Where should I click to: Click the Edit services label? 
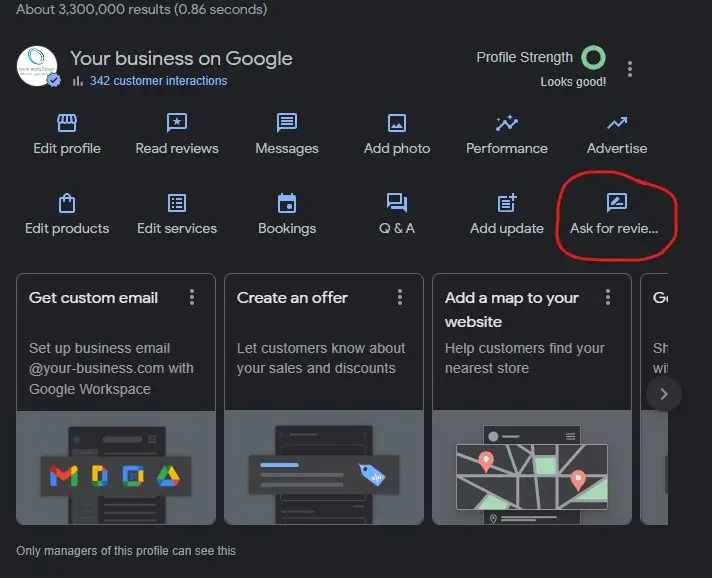(177, 228)
